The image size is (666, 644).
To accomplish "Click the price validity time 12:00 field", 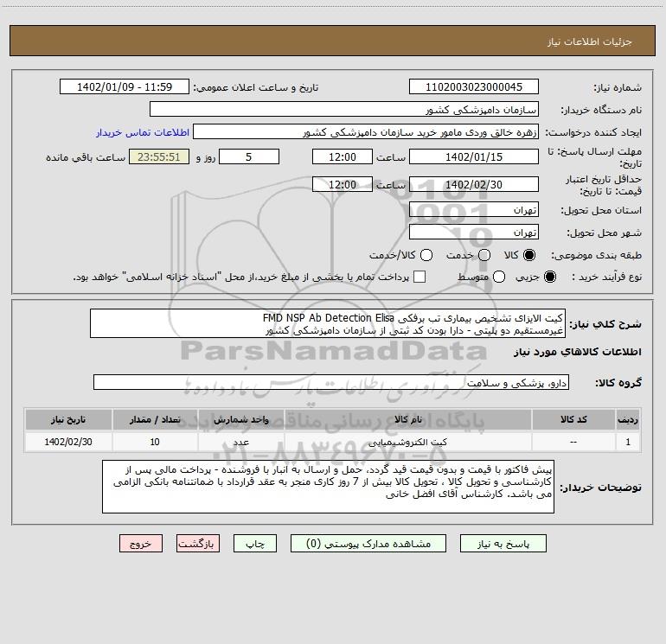I will (x=343, y=184).
